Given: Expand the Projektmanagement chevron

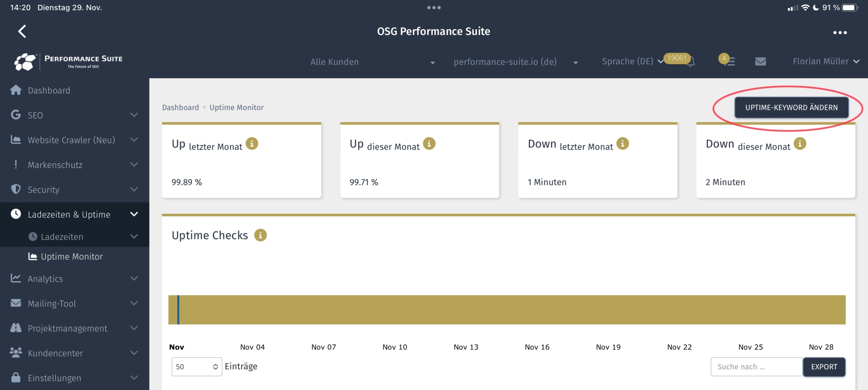Looking at the screenshot, I should pyautogui.click(x=134, y=328).
